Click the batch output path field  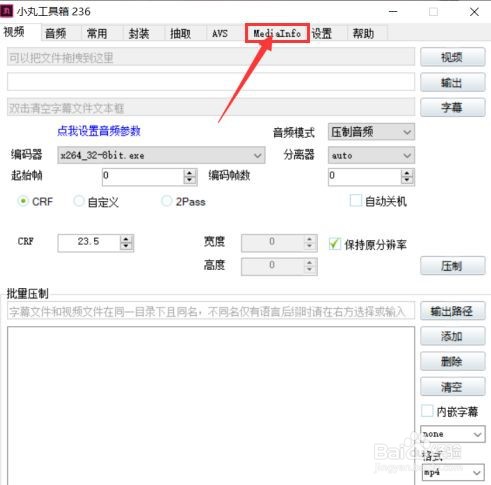pyautogui.click(x=211, y=311)
